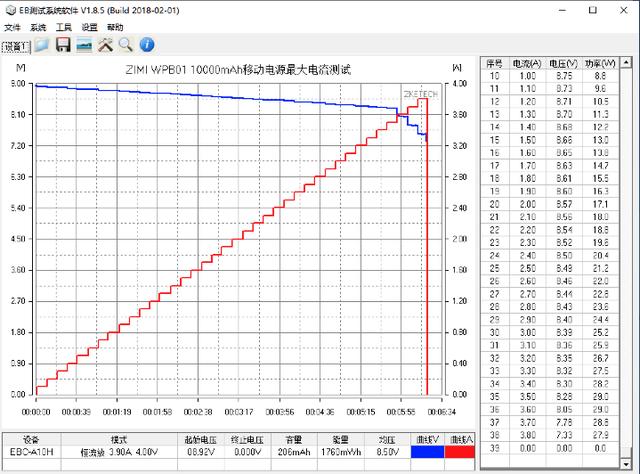Click the EB app icon in title bar
This screenshot has height=474, width=640.
pyautogui.click(x=10, y=10)
